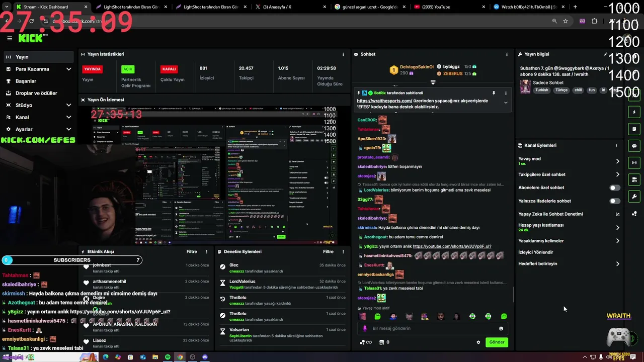Open Chrome extensions puzzle icon
Viewport: 644px width, 362px height.
[595, 21]
